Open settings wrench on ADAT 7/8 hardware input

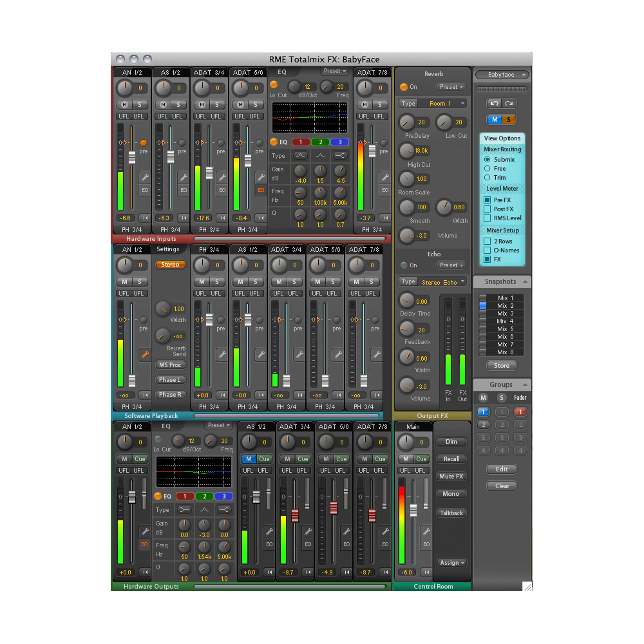[x=384, y=177]
